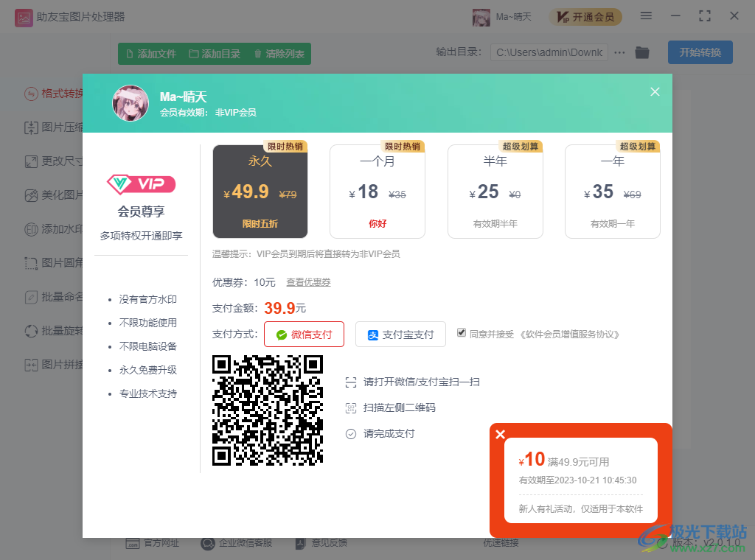Click the scan icon beside 请打开微信/支付宝扫一扫
The width and height of the screenshot is (755, 560).
[x=351, y=382]
